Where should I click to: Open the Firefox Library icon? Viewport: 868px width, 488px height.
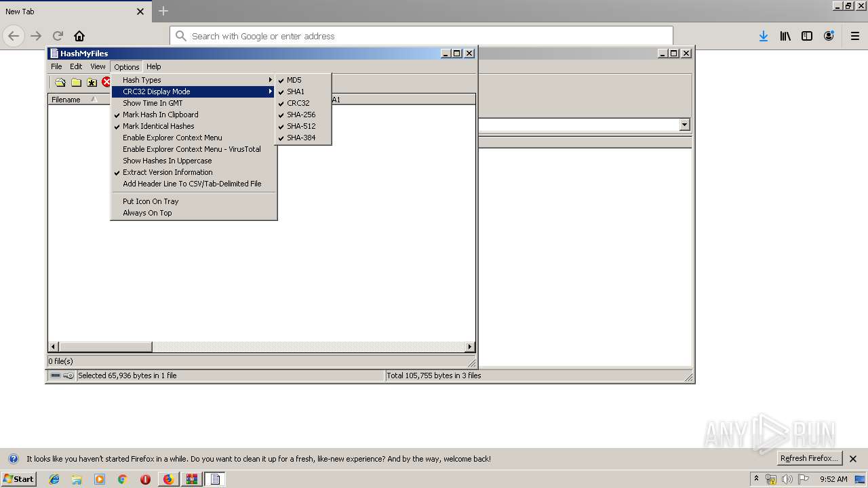point(785,36)
